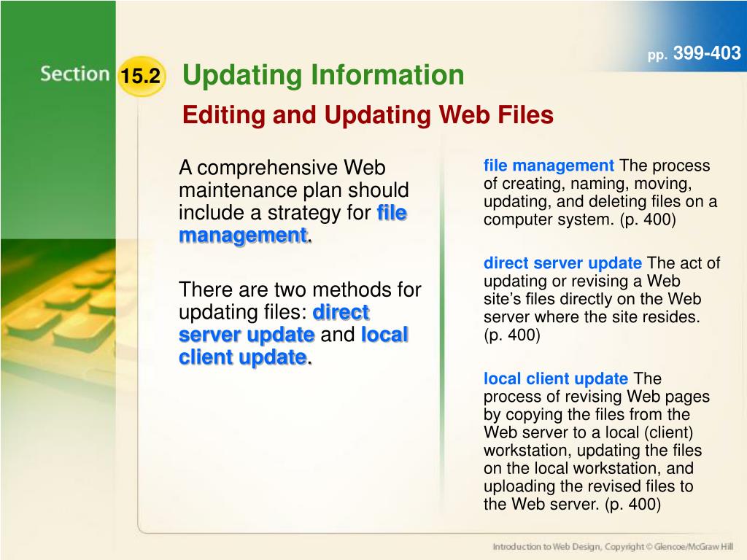
Task: Click the 'direct server update' glossary term on right
Action: (562, 262)
